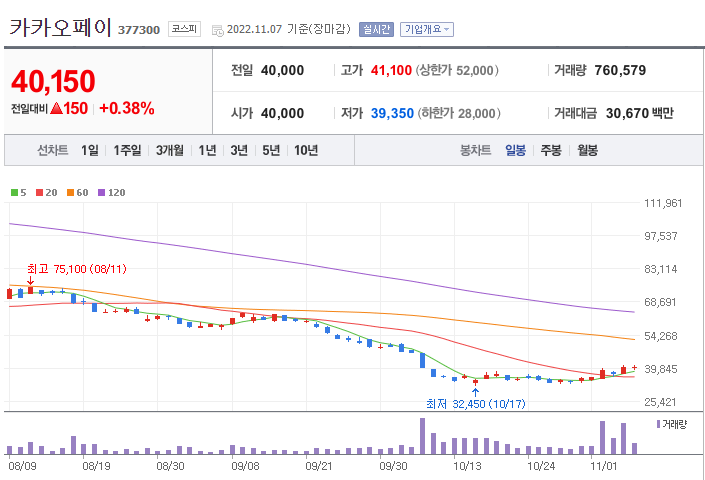Switch to 월봉 monthly candle chart
Viewport: 705px width, 480px height.
[587, 150]
